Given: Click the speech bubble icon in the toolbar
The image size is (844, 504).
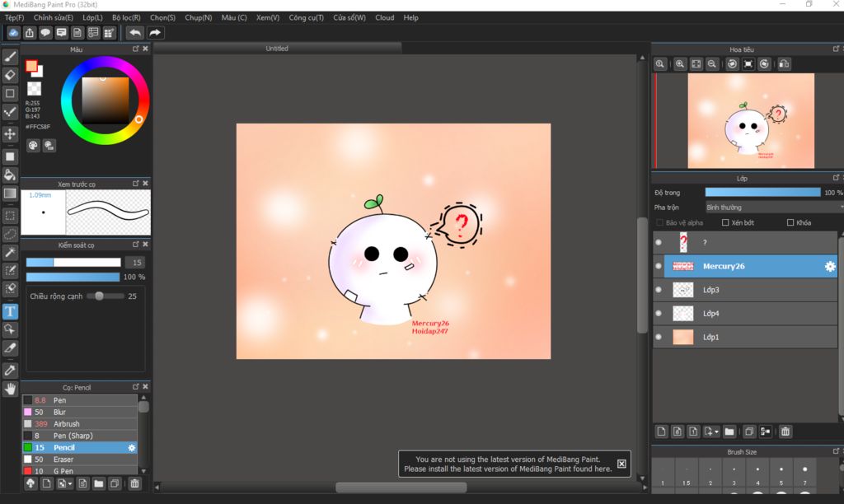Looking at the screenshot, I should [x=46, y=33].
